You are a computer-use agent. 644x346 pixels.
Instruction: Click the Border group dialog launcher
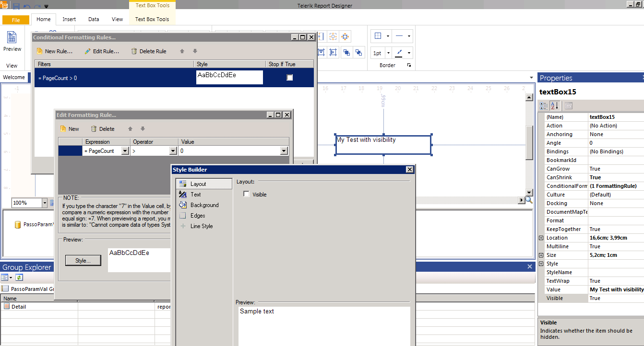(409, 65)
